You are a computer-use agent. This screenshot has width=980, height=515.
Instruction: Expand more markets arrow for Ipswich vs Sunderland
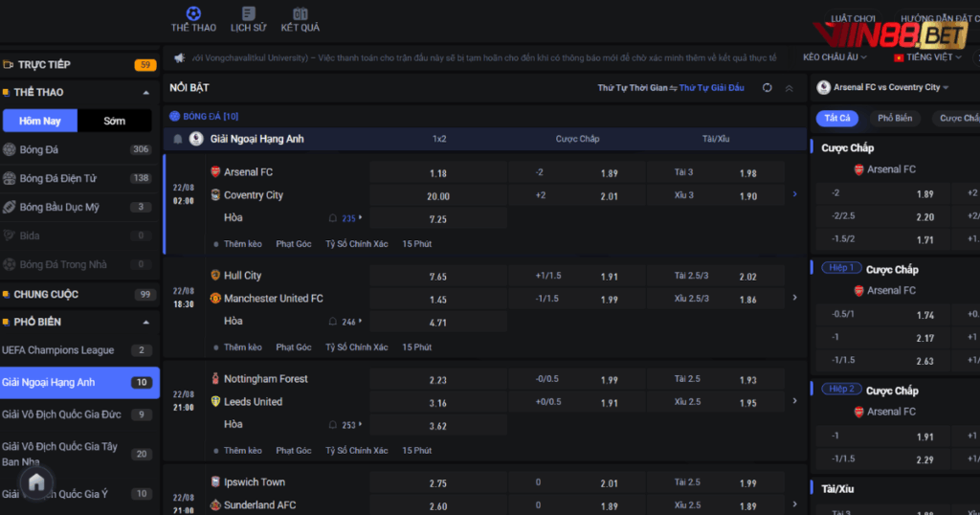[795, 504]
